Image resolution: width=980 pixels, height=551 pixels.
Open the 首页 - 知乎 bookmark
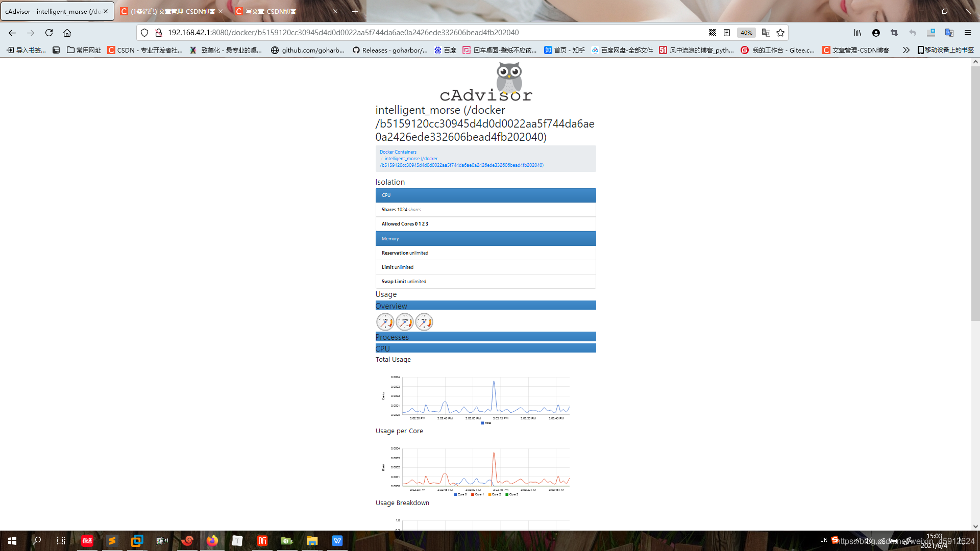(x=565, y=50)
